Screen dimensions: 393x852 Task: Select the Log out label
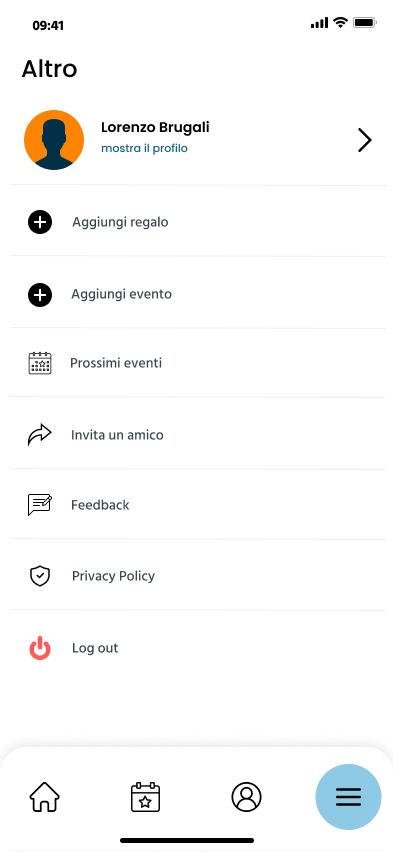tap(95, 648)
